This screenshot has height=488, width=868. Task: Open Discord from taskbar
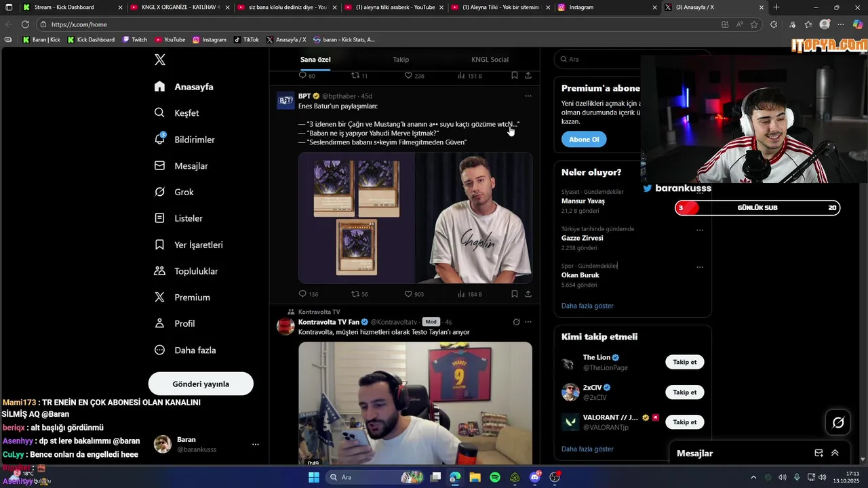pos(535,477)
